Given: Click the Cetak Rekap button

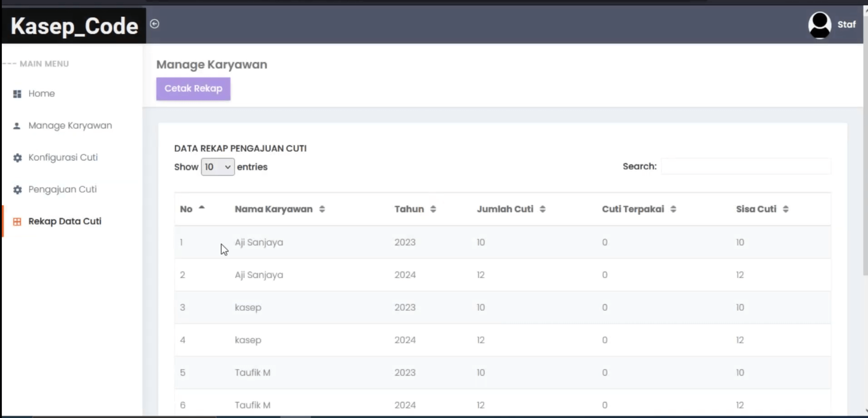Looking at the screenshot, I should [193, 89].
